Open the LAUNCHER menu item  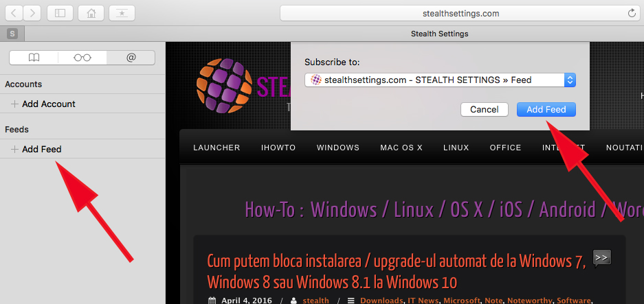(x=216, y=148)
